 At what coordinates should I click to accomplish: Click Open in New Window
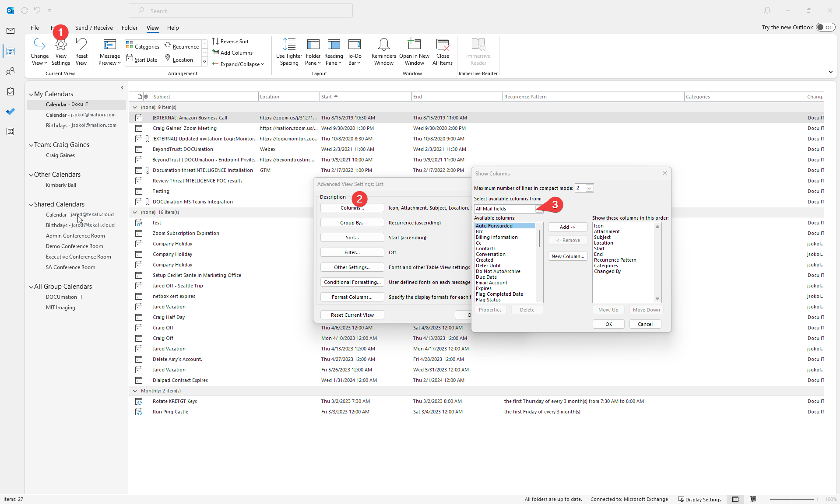click(x=414, y=52)
